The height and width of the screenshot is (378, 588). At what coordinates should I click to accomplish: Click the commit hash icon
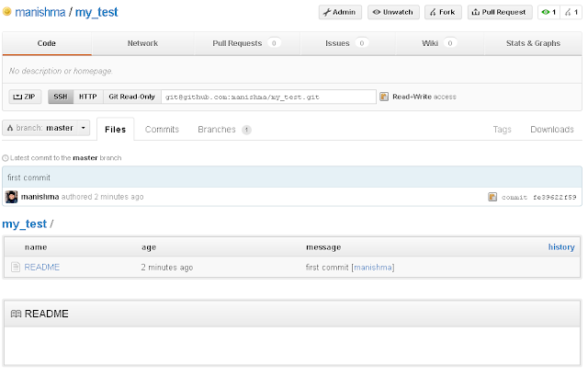pos(492,197)
